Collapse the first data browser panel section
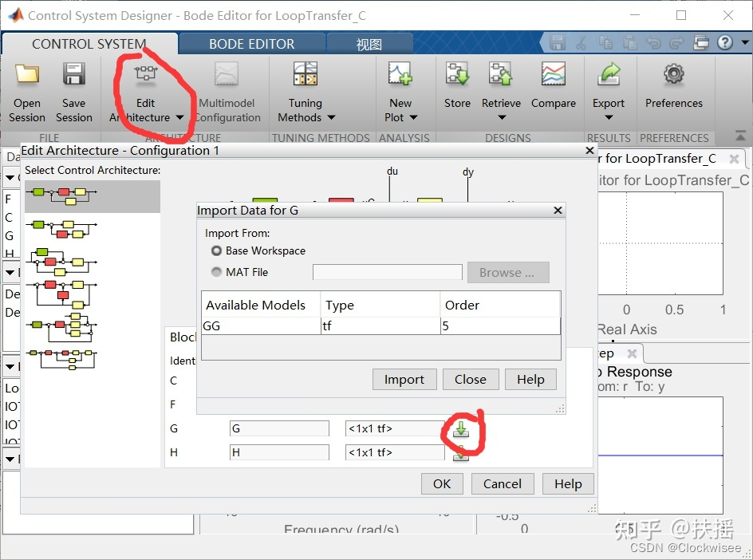 click(x=10, y=178)
